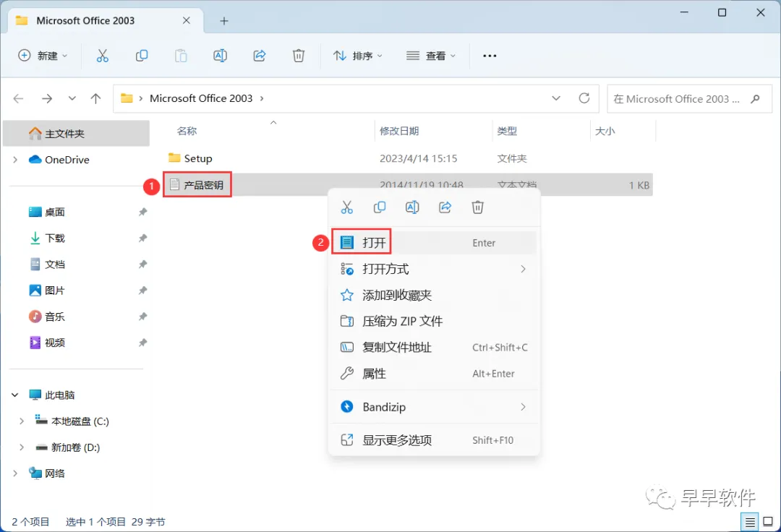Click Delete icon in the context menu

(x=478, y=207)
